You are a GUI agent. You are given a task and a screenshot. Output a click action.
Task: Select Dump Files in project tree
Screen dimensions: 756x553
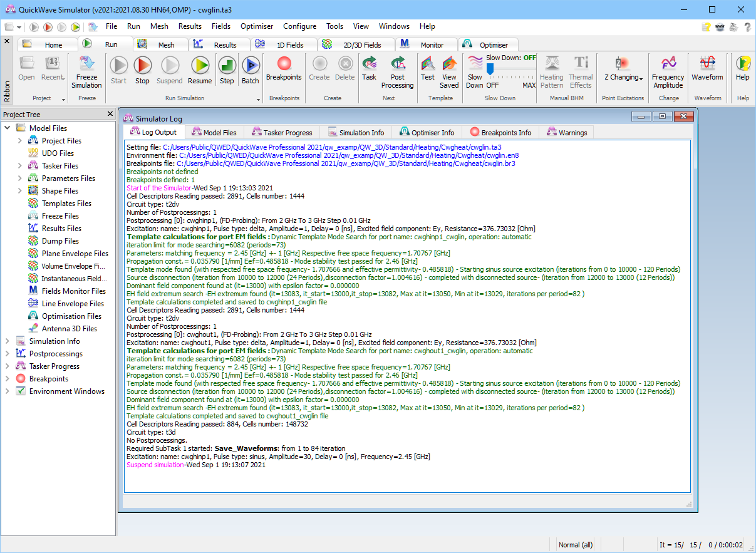point(60,241)
